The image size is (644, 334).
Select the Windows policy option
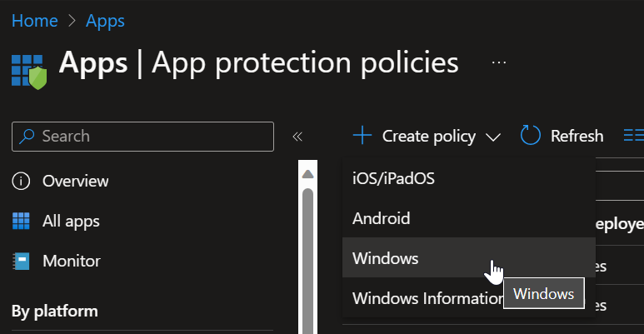coord(385,258)
